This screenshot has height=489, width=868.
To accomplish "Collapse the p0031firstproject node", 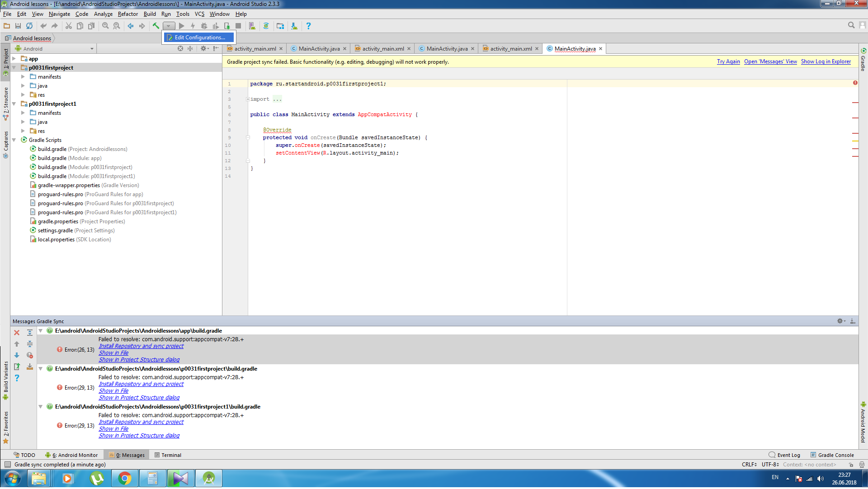I will pyautogui.click(x=14, y=68).
